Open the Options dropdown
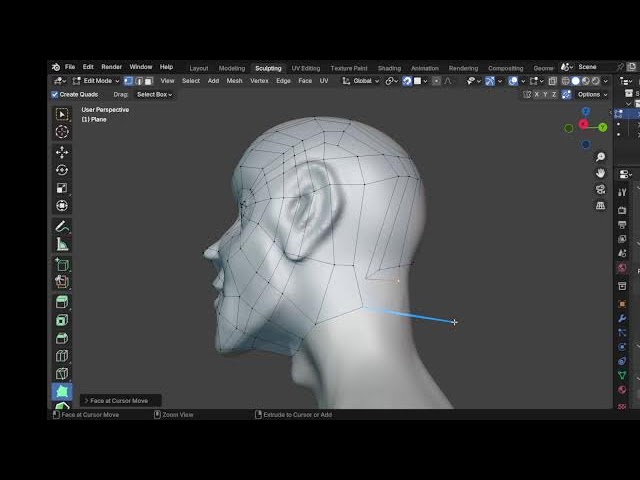 point(592,95)
